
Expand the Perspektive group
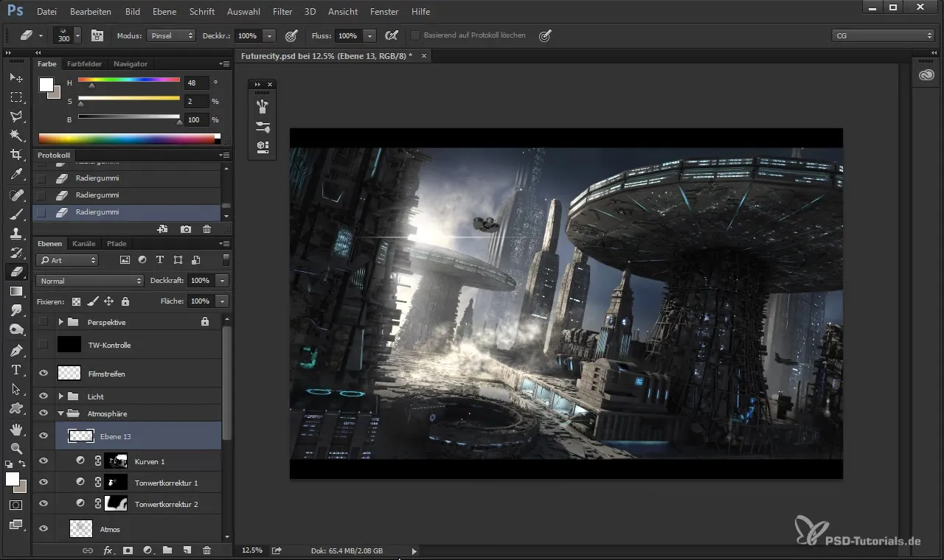[61, 322]
